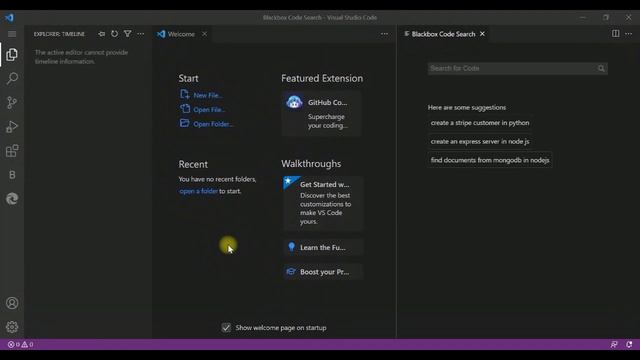Open Run and Debug view
Viewport: 640px width, 360px height.
coord(12,127)
